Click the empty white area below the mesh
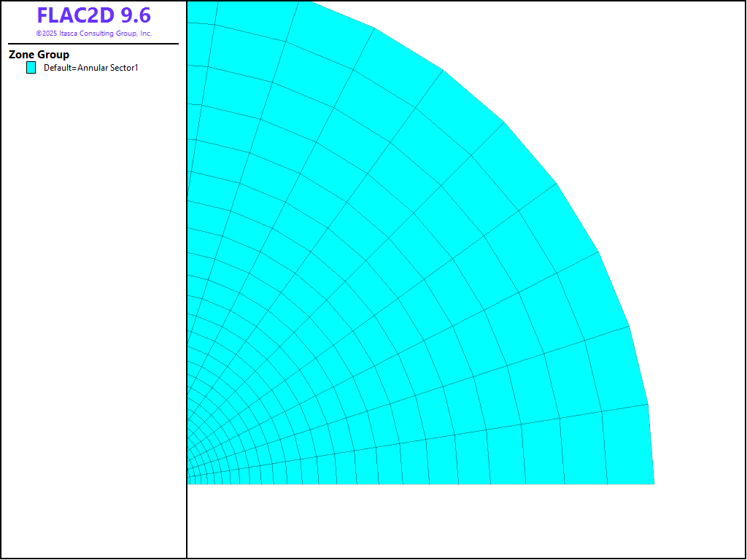 [438, 521]
